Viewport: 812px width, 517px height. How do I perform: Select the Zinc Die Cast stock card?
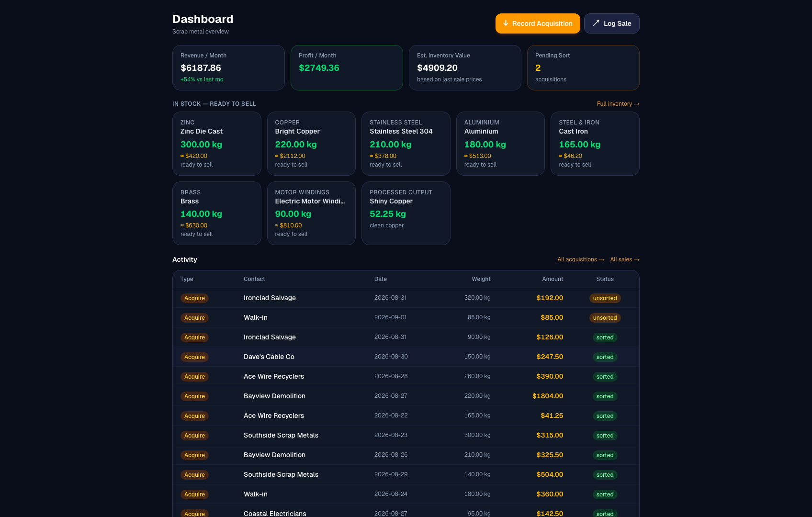click(216, 144)
